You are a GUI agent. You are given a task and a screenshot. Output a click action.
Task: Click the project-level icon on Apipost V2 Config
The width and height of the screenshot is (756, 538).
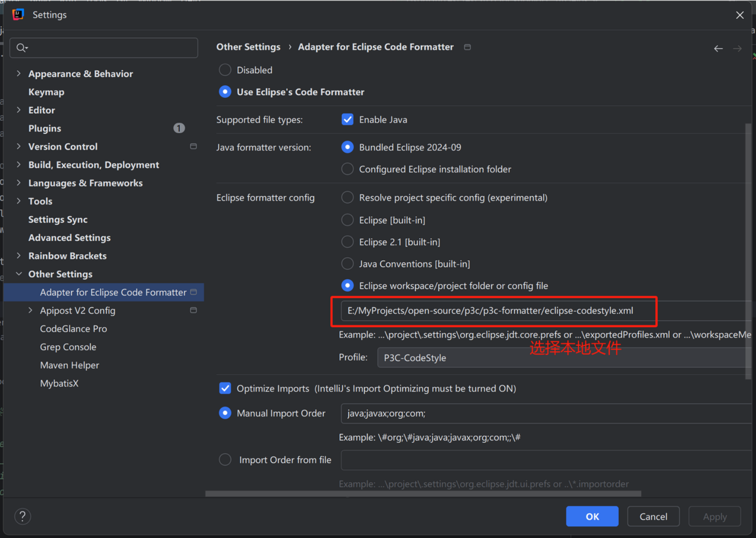(x=194, y=310)
